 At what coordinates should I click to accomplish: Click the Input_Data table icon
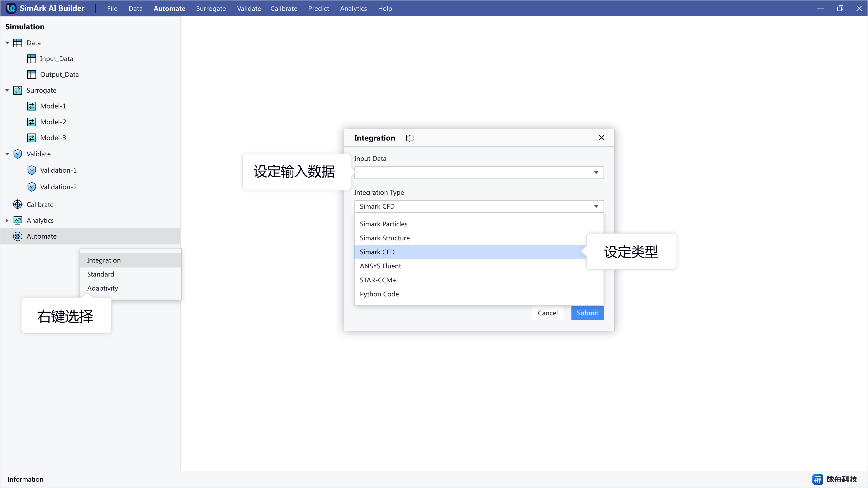(x=31, y=59)
